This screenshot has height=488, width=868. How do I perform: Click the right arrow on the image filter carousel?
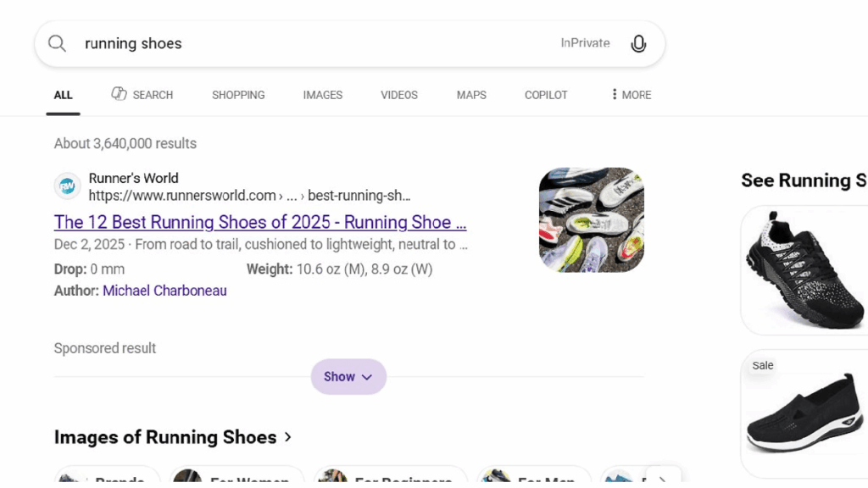tap(664, 479)
